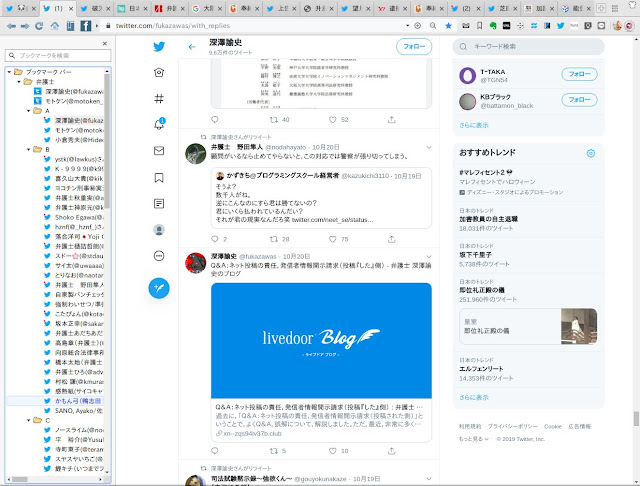Open Lists icon in Twitter sidebar
Image resolution: width=640 pixels, height=486 pixels.
click(159, 203)
